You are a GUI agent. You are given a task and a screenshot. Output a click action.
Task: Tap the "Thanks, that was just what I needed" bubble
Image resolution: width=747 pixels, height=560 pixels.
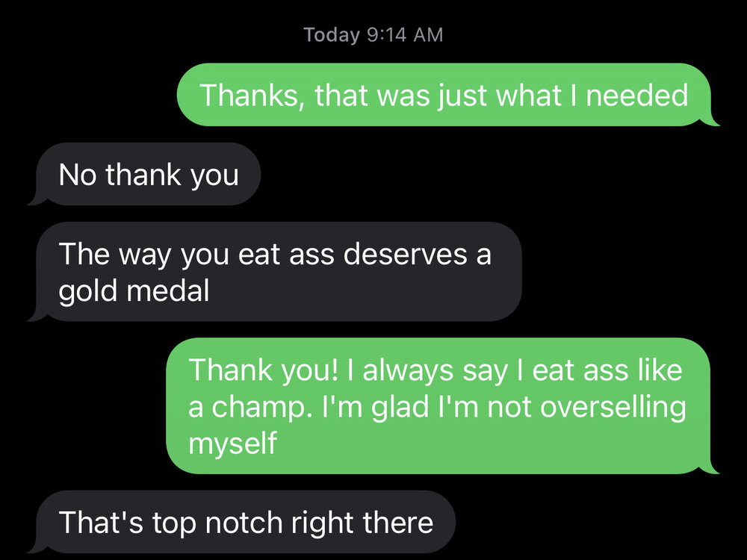[444, 95]
